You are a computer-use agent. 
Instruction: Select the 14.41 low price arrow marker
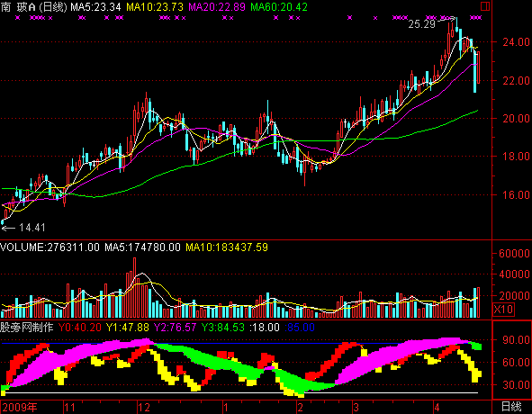(23, 228)
